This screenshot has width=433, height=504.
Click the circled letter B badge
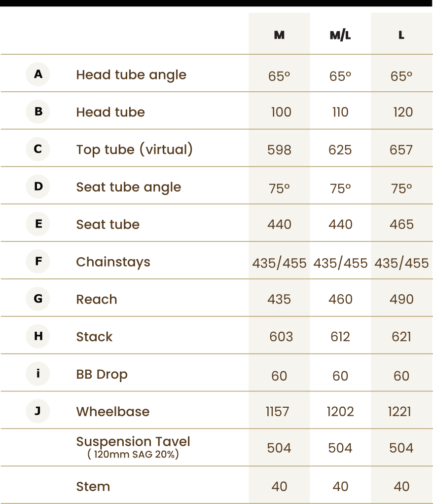[x=38, y=112]
